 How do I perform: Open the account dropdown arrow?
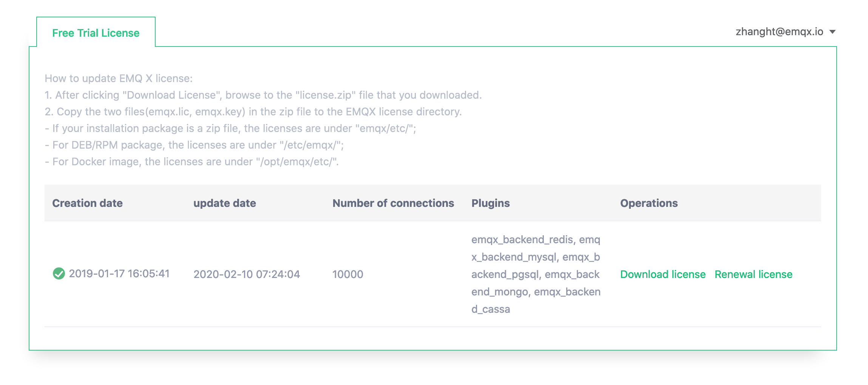click(x=832, y=32)
